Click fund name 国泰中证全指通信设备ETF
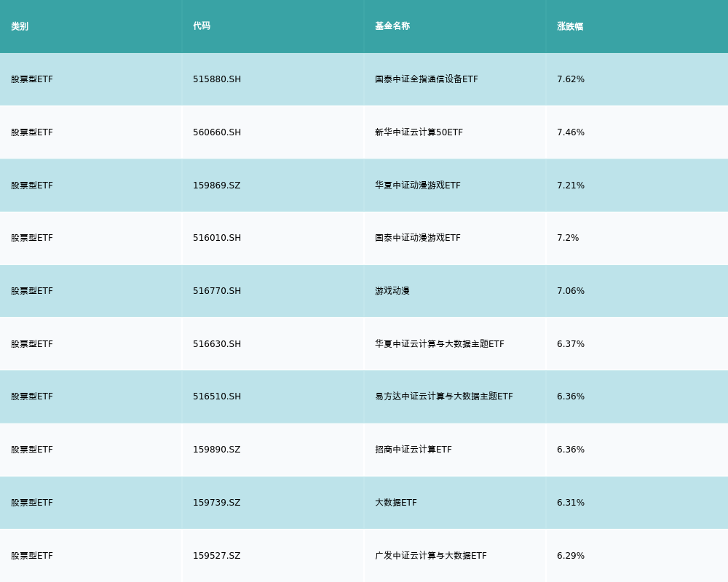Viewport: 728px width, 582px height. point(426,79)
